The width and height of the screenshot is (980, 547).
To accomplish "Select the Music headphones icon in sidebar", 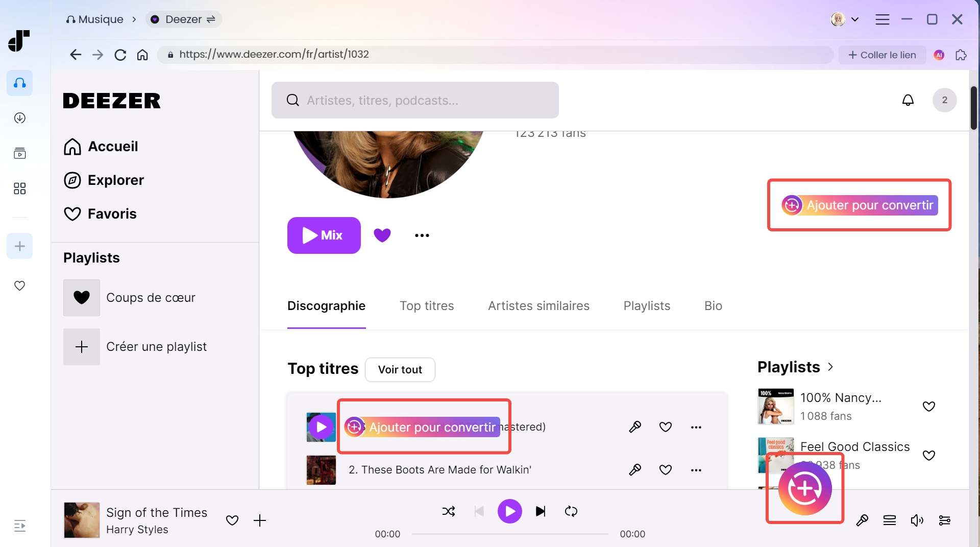I will click(x=19, y=83).
